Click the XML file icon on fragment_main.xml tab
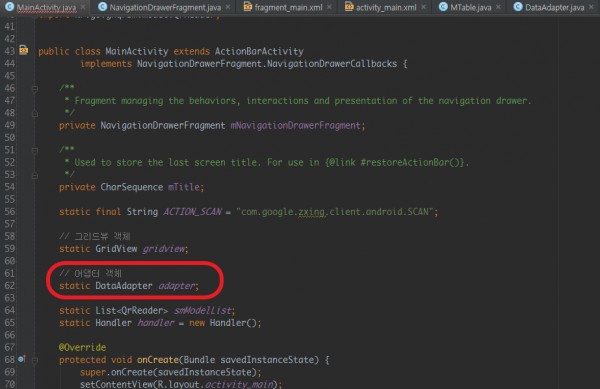Screen dimensions: 600x389 tap(248, 7)
